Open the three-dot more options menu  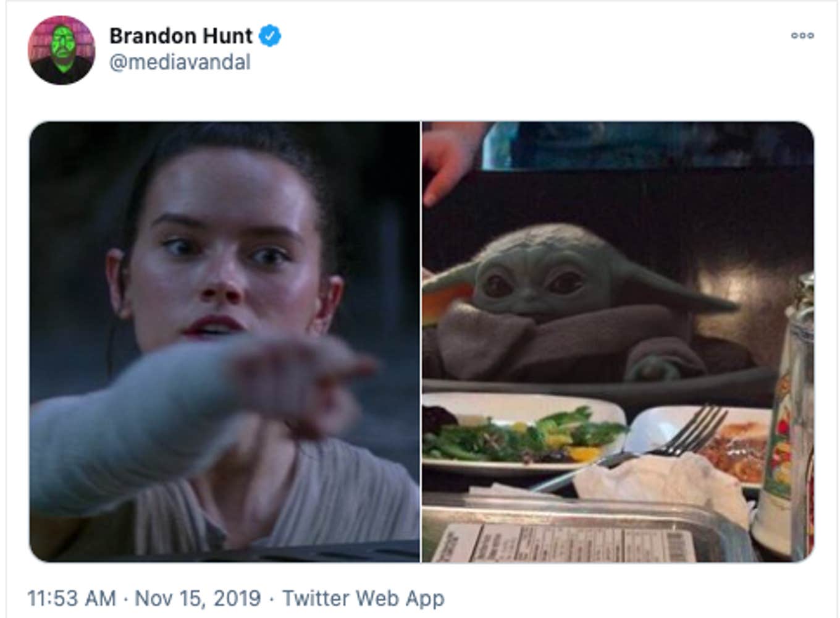click(802, 35)
